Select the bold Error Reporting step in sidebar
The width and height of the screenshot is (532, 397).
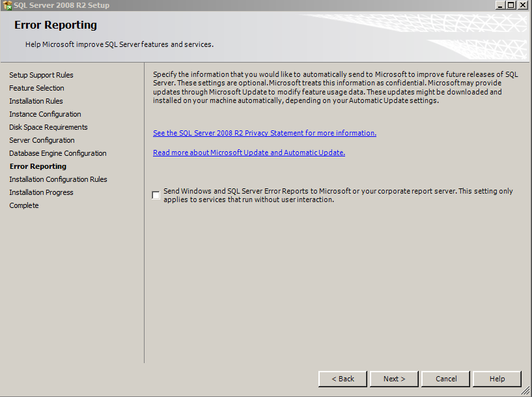coord(38,166)
